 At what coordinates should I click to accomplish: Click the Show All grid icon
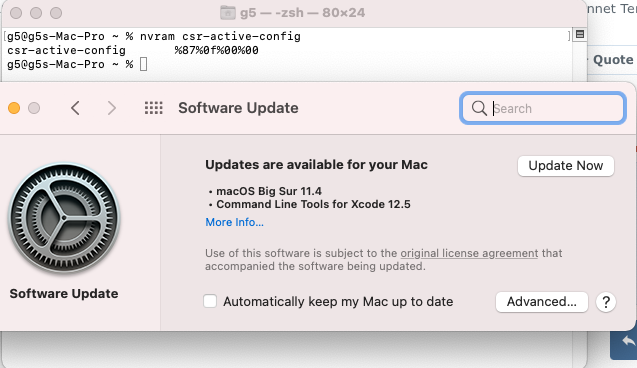(x=154, y=108)
